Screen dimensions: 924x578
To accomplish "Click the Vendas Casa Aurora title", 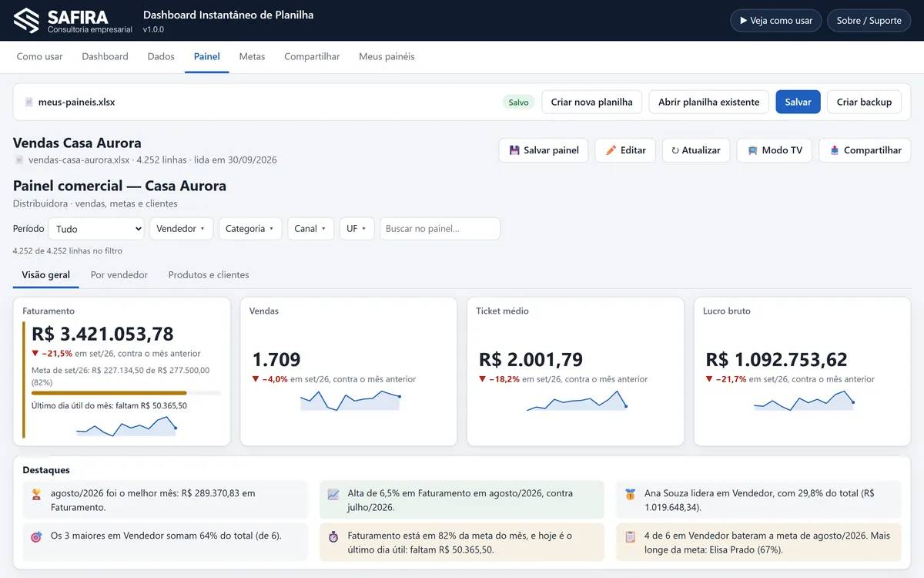I will click(x=77, y=143).
